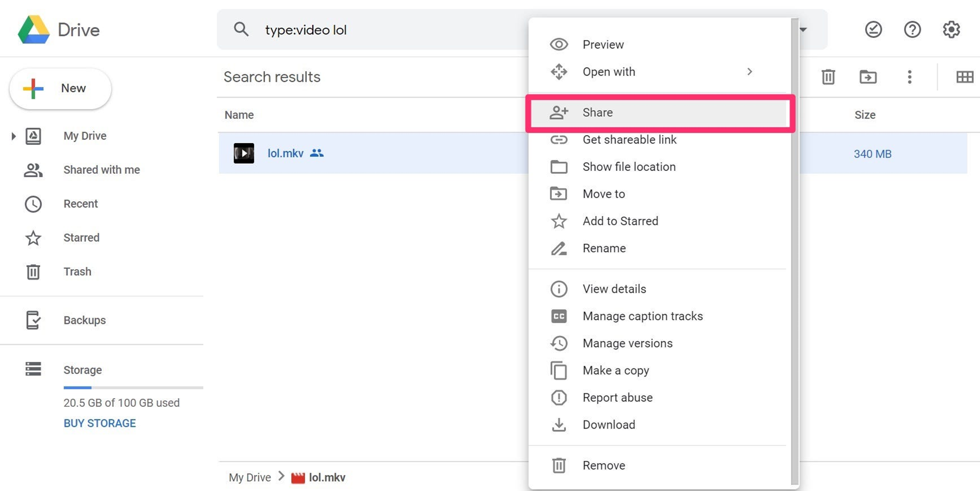This screenshot has height=491, width=980.
Task: Click the trash icon in toolbar
Action: click(828, 77)
